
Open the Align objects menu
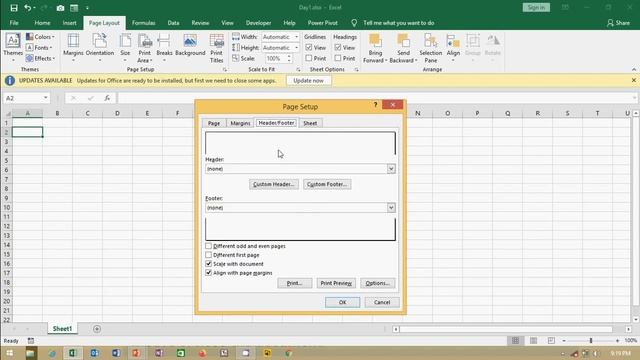[453, 48]
